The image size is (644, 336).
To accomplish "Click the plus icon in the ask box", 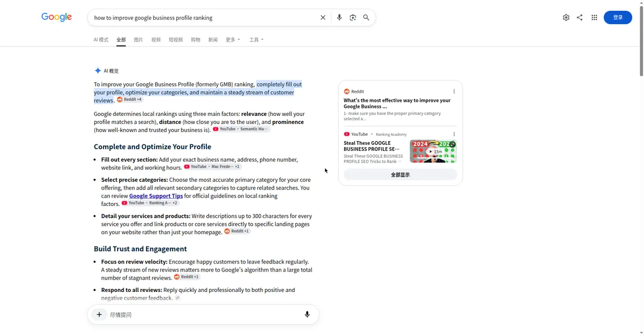I will (x=99, y=315).
